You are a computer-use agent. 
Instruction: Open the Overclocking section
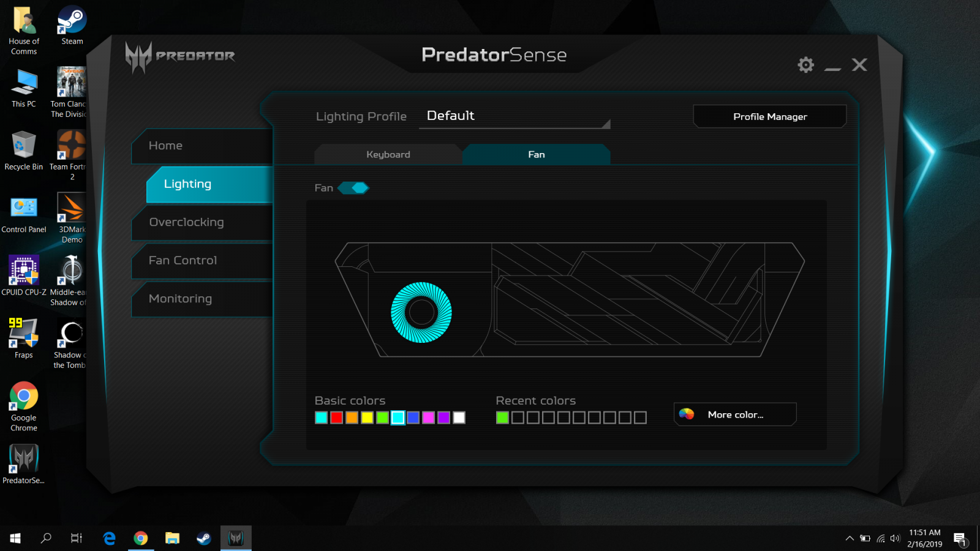[202, 222]
